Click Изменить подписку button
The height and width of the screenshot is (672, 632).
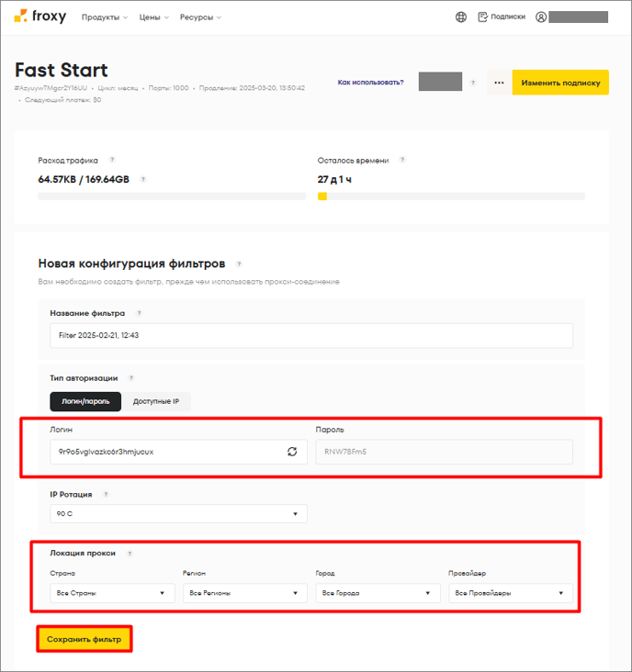pyautogui.click(x=560, y=83)
